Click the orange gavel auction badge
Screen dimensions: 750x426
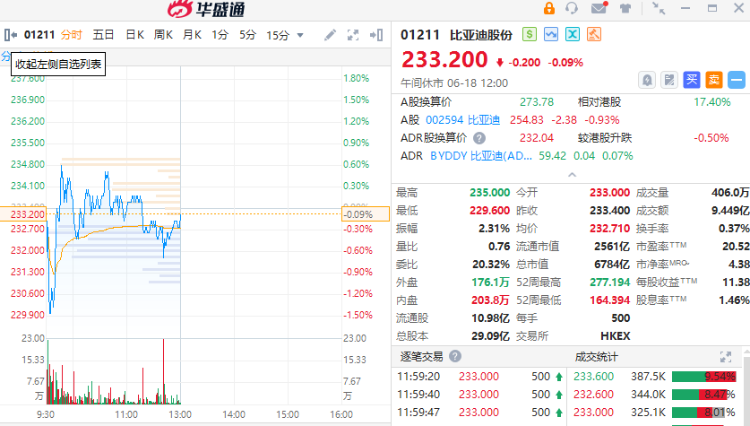click(594, 34)
